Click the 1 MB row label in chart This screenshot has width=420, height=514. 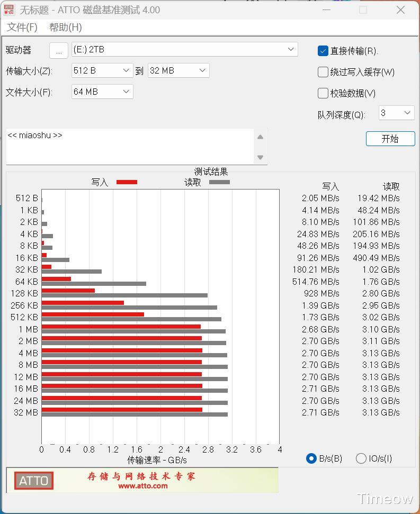(29, 329)
